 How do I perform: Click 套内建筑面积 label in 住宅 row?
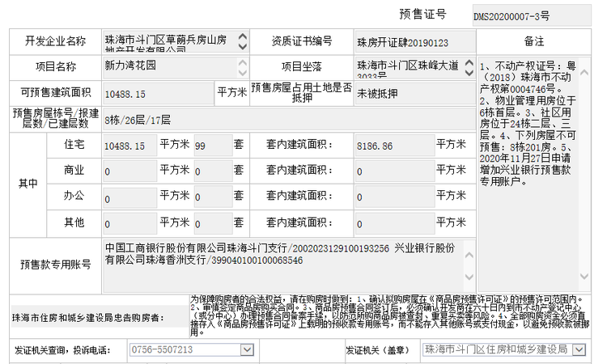(299, 145)
